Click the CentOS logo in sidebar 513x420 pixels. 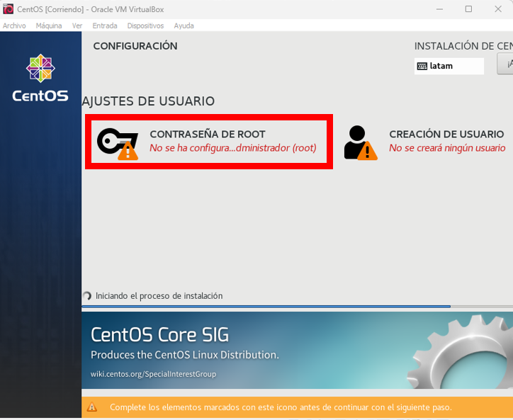point(40,78)
